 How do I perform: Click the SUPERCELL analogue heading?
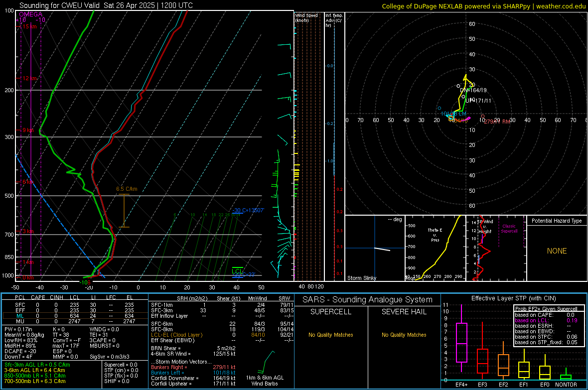point(331,312)
